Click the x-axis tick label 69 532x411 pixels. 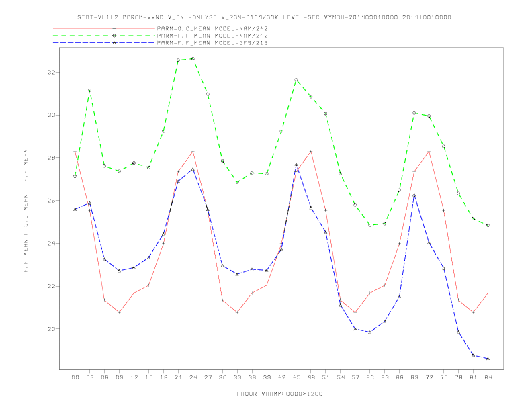coord(414,377)
